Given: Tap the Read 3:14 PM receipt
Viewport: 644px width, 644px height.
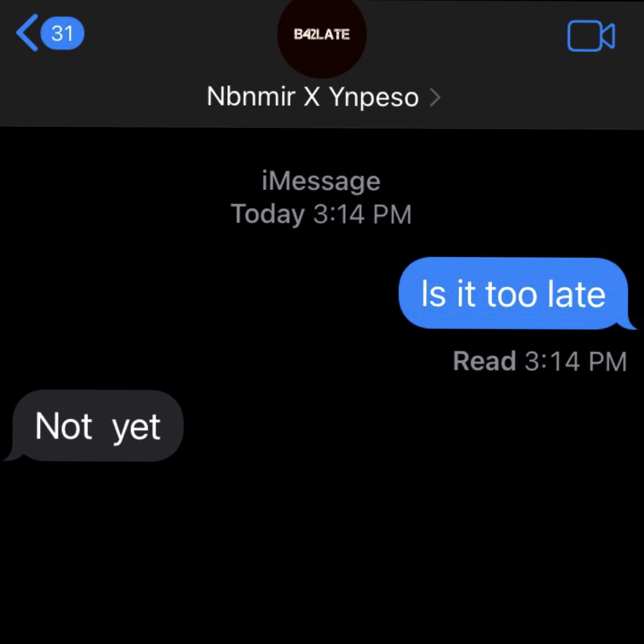Looking at the screenshot, I should pyautogui.click(x=540, y=361).
